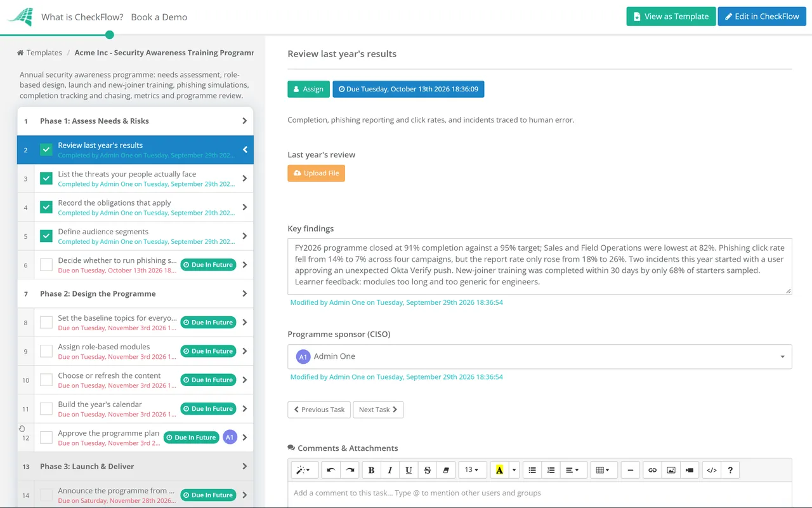Expand Phase 1: Assess Needs & Risks

tap(135, 121)
